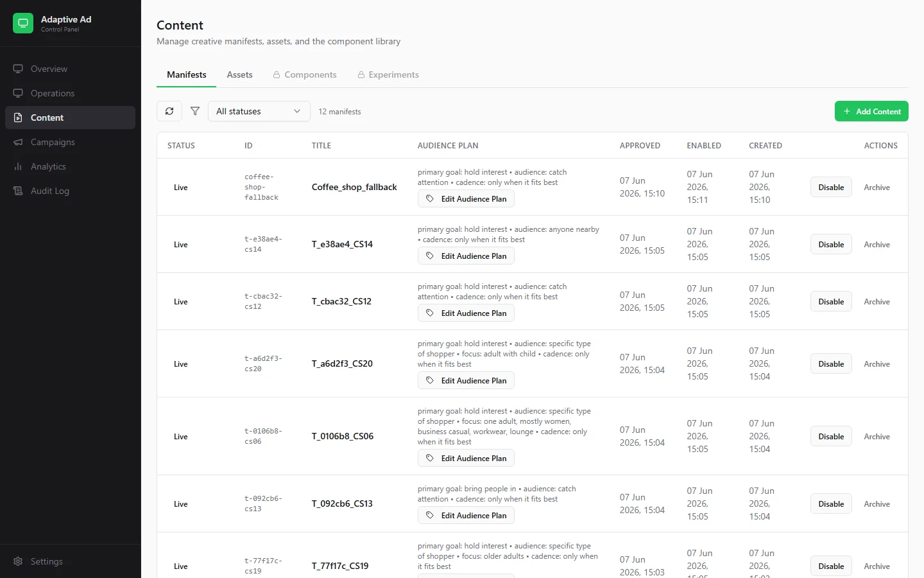Image resolution: width=924 pixels, height=578 pixels.
Task: Archive the T_cbac32_CS12 manifest
Action: pos(877,301)
